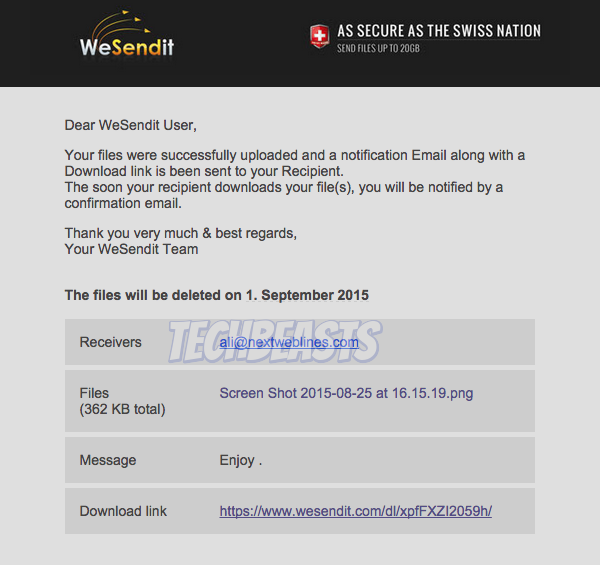Select the Screen Shot 2015-08-25 file name
This screenshot has width=601, height=565.
pos(346,393)
